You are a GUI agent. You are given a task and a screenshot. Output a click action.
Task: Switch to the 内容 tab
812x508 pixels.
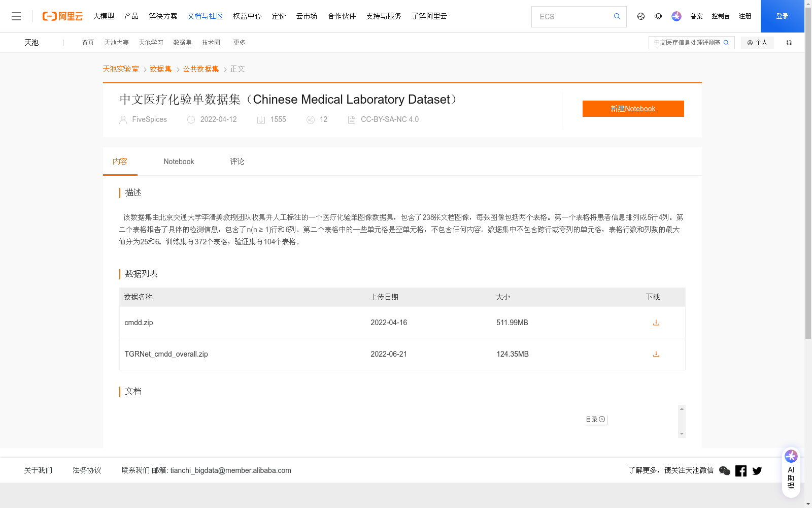coord(120,162)
